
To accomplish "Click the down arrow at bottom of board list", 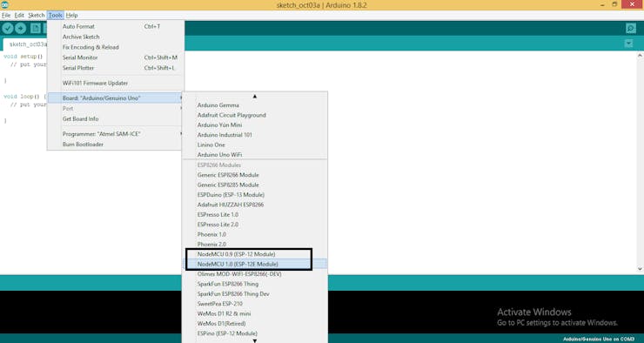I will [255, 340].
